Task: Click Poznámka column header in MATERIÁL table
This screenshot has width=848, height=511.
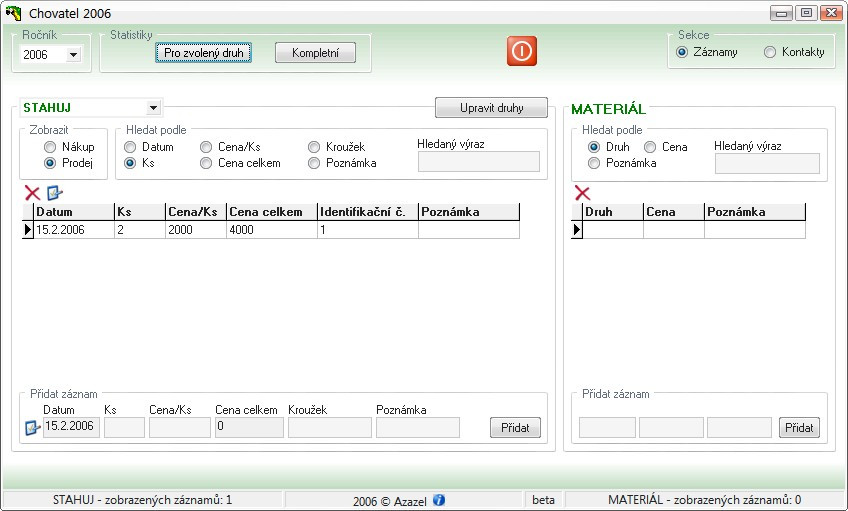Action: [755, 212]
